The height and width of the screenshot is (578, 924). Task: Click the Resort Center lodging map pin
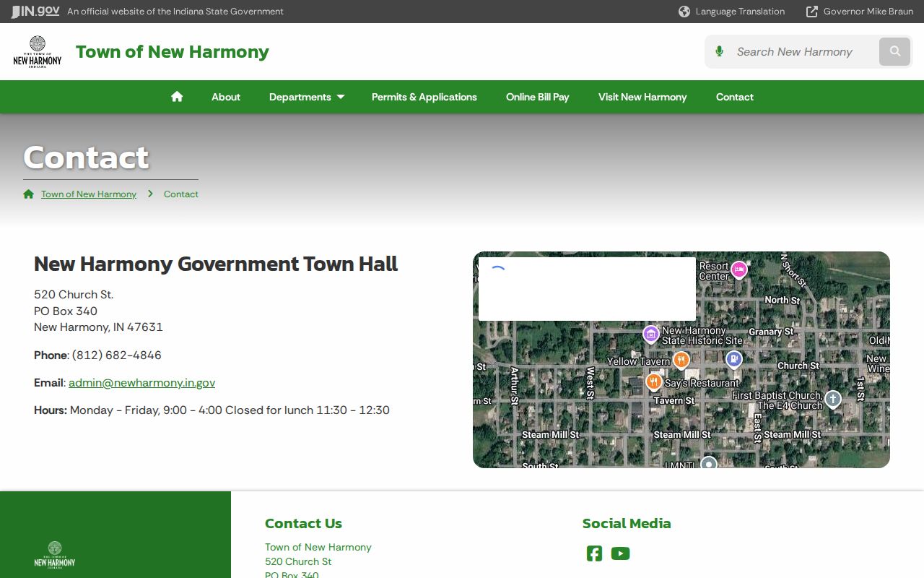coord(738,270)
